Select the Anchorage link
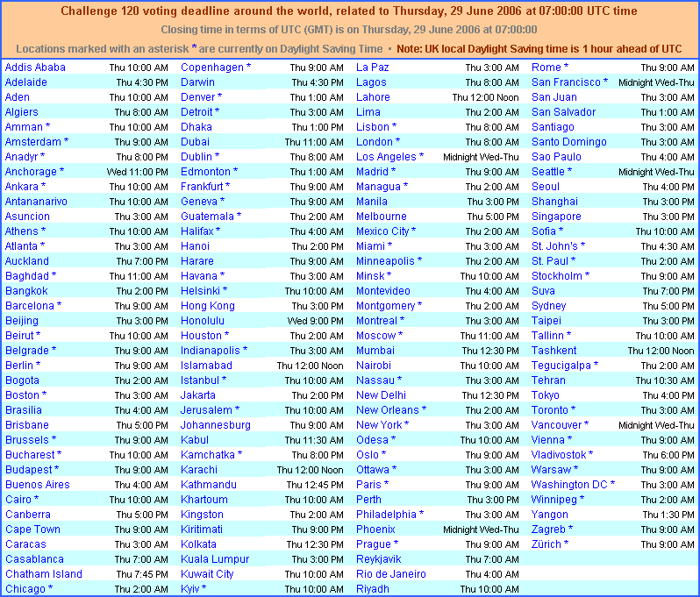The width and height of the screenshot is (700, 597). pyautogui.click(x=31, y=172)
